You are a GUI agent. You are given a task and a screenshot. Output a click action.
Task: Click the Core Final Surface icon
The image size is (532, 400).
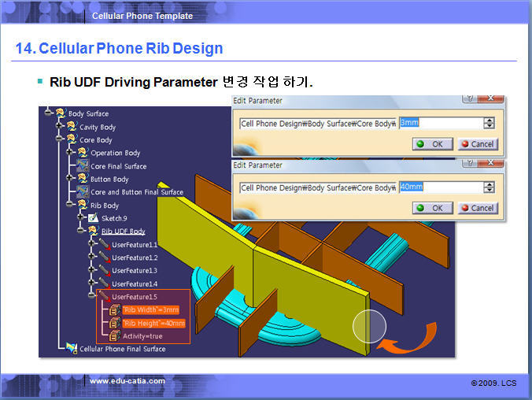click(83, 166)
